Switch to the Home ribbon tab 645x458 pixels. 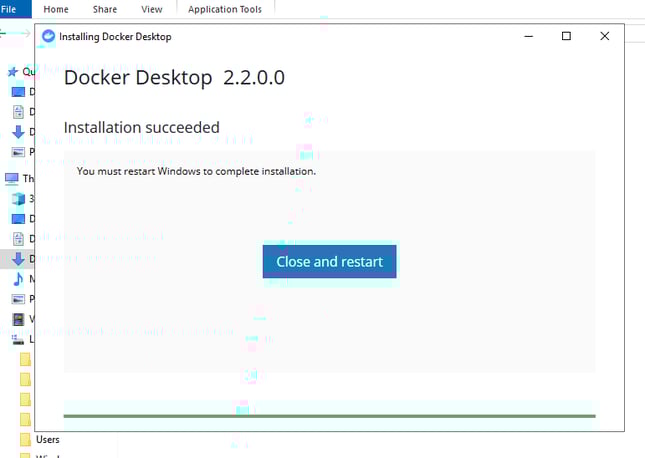coord(56,9)
